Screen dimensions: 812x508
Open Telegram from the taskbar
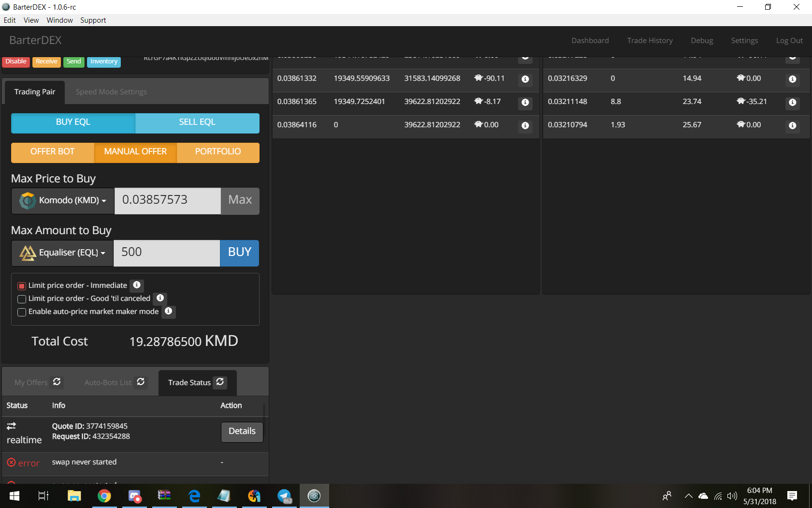click(284, 496)
